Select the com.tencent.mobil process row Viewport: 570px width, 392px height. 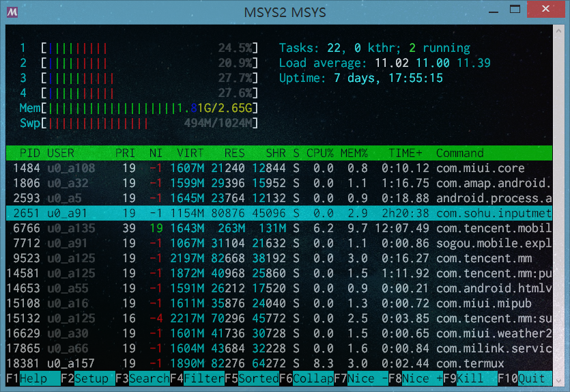(279, 228)
